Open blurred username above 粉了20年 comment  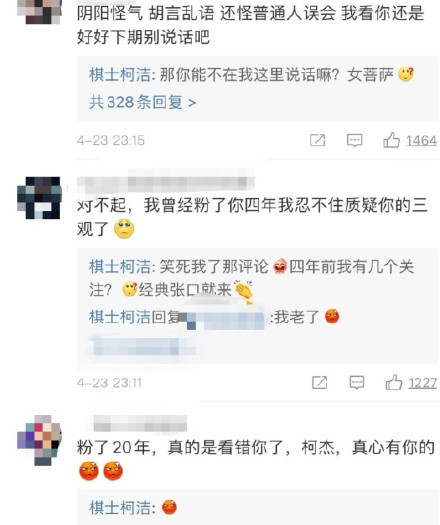point(140,424)
